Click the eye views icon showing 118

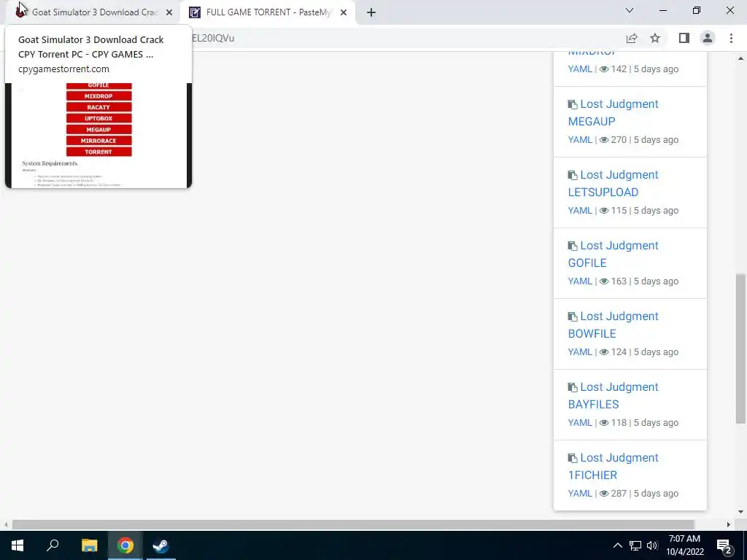click(604, 423)
